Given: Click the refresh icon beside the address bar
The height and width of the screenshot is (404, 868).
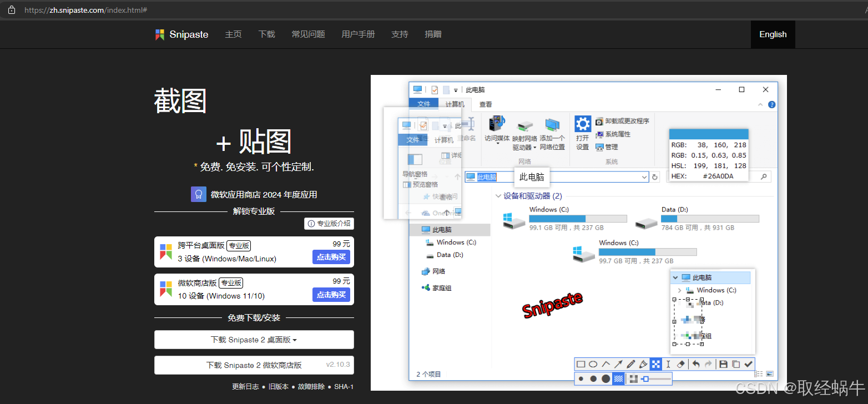Looking at the screenshot, I should click(654, 177).
